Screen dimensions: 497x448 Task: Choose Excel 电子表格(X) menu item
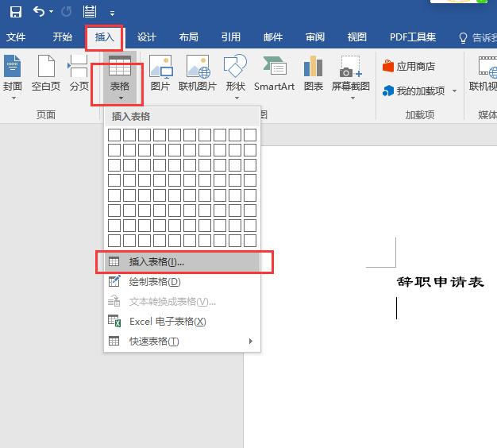tap(183, 322)
